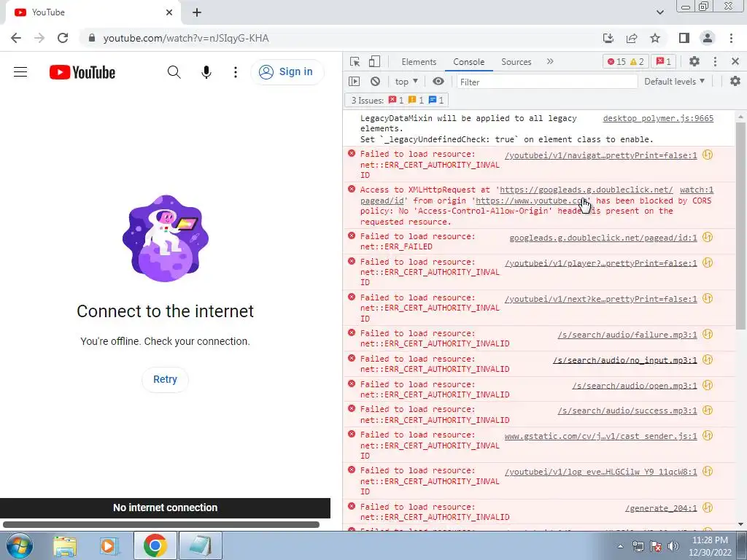Viewport: 747px width, 560px height.
Task: Click the Retry button
Action: tap(166, 379)
